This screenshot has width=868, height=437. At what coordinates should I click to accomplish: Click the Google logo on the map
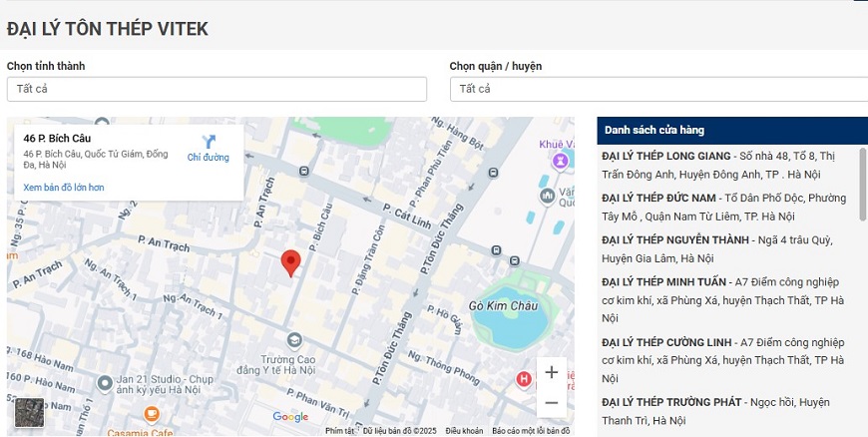[290, 417]
